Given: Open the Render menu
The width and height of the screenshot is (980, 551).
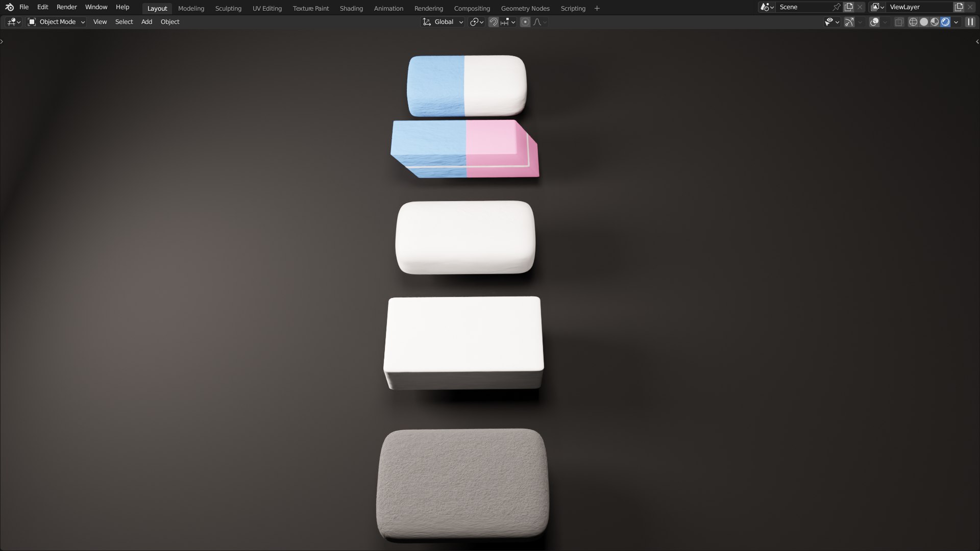Looking at the screenshot, I should click(67, 7).
